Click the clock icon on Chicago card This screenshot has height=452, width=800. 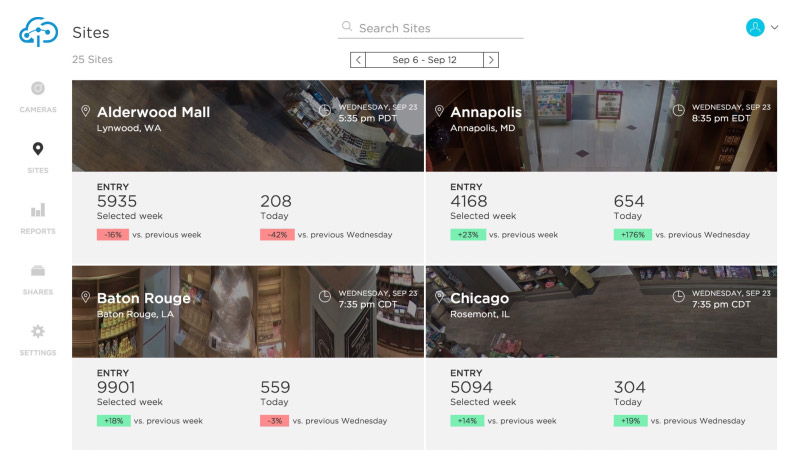pyautogui.click(x=679, y=296)
